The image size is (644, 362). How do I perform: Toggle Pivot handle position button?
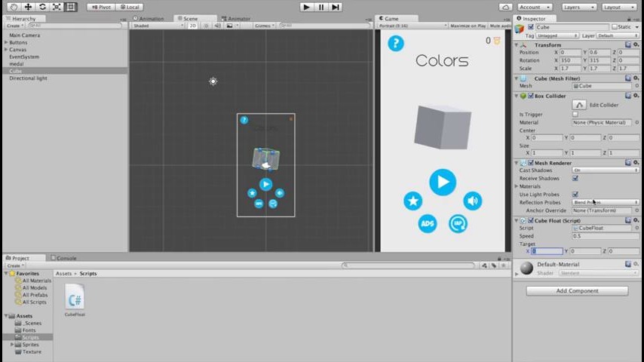pos(101,7)
